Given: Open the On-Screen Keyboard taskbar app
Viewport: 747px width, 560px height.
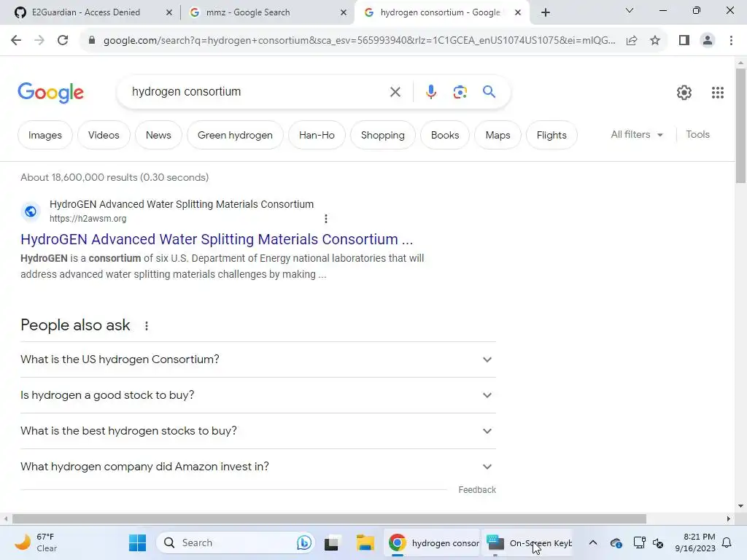Looking at the screenshot, I should [x=529, y=542].
